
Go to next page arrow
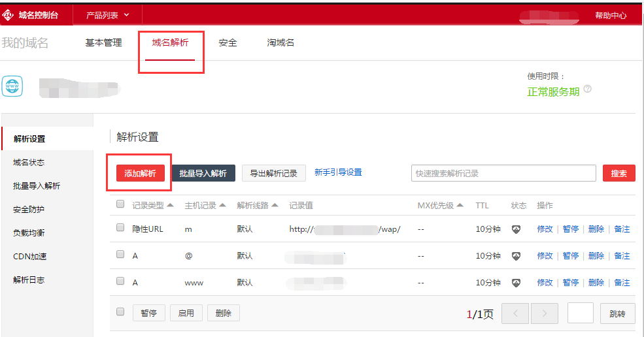coord(544,313)
